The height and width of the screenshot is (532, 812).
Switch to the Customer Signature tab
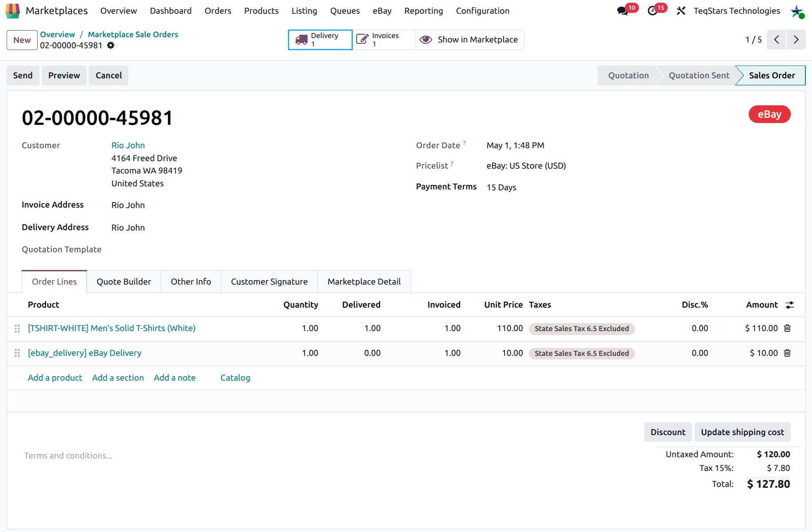269,281
